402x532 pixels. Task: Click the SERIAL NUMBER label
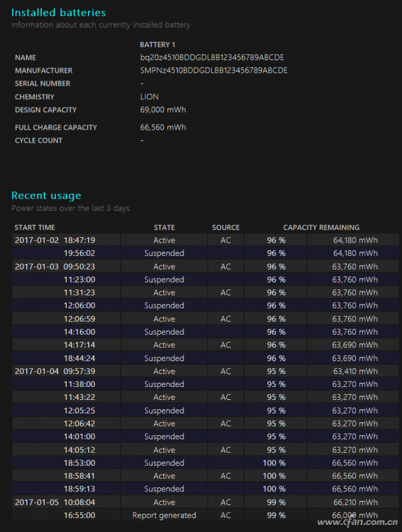[x=42, y=83]
